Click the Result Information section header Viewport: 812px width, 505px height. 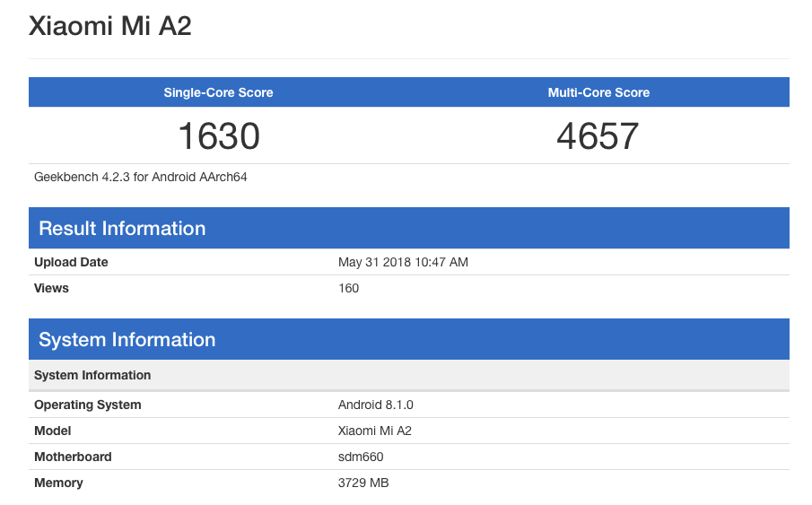(409, 228)
